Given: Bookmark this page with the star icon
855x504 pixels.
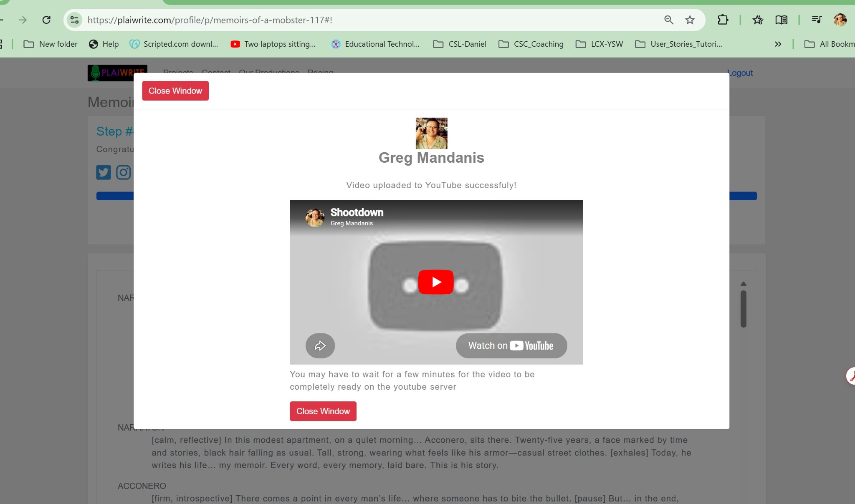Looking at the screenshot, I should click(x=690, y=20).
